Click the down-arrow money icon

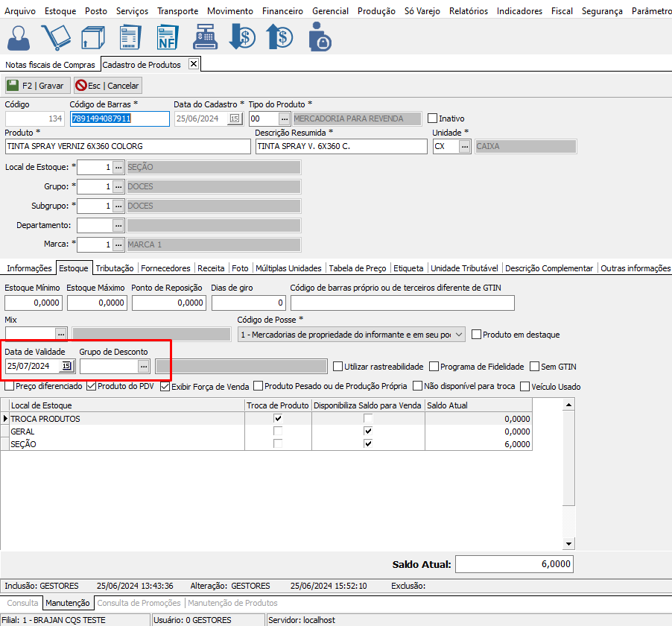point(241,37)
